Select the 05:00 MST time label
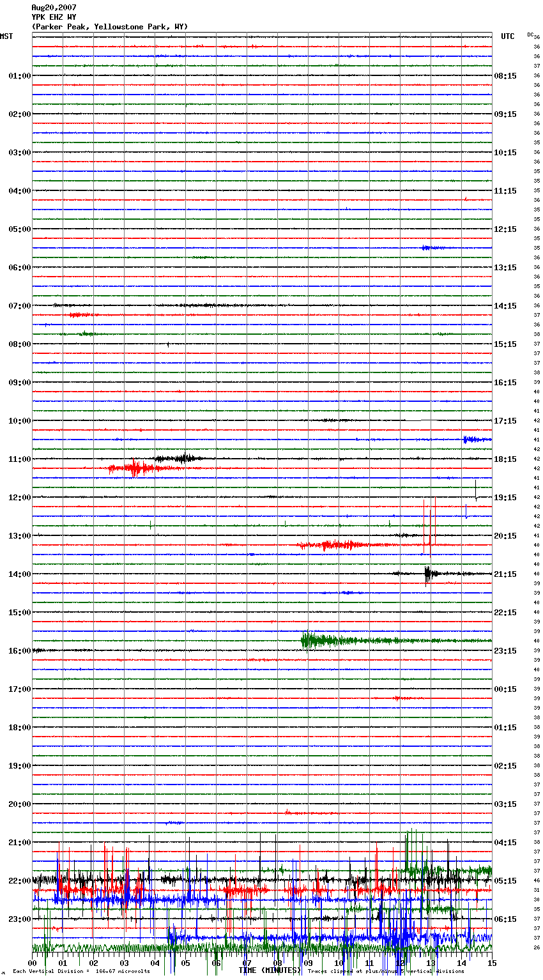The image size is (543, 980). 20,229
